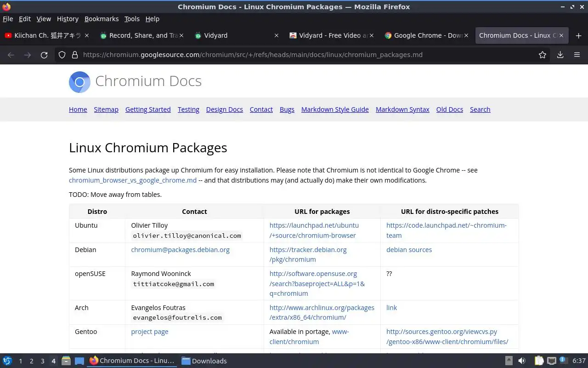Open the Firefox downloads panel
Viewport: 588px width, 368px height.
(560, 55)
